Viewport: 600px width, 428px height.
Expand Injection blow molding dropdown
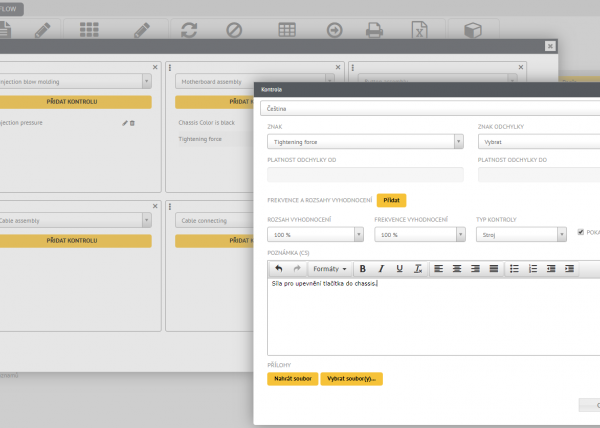pos(147,81)
